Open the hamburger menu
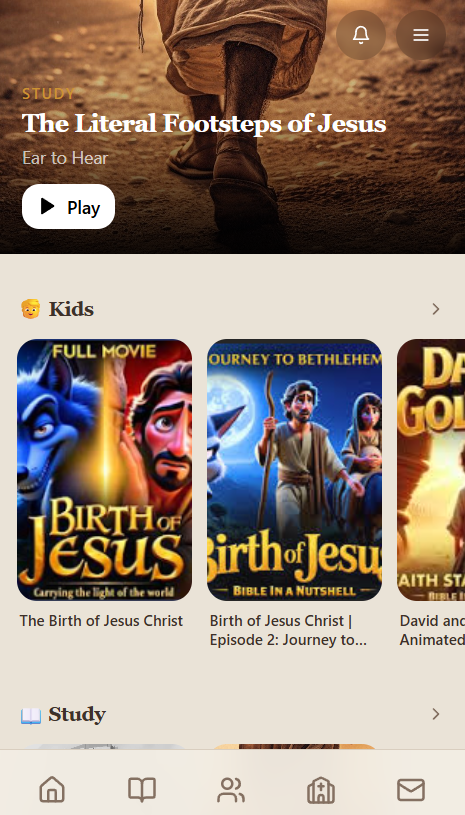The image size is (465, 815). tap(421, 35)
